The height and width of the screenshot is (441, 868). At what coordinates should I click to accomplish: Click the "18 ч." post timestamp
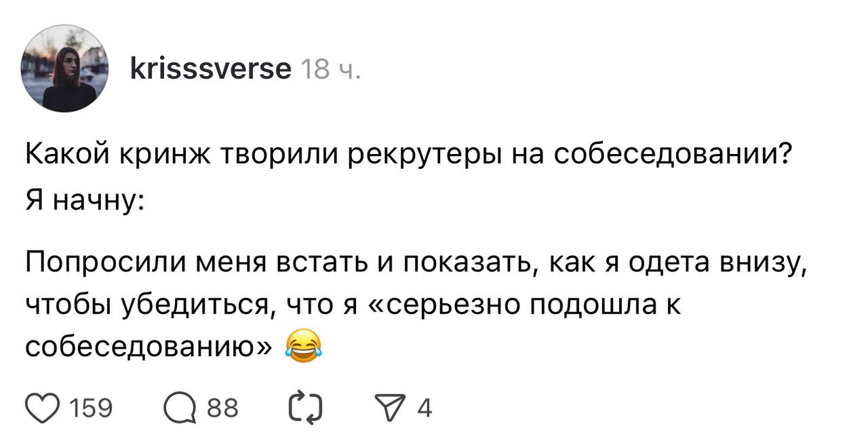329,69
